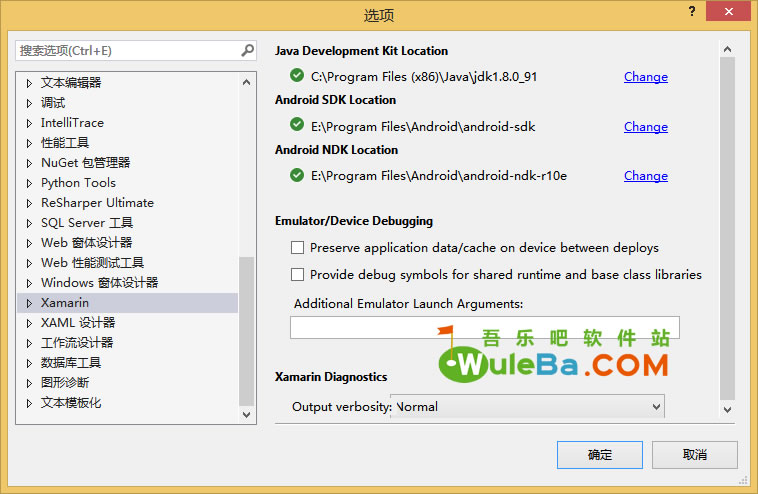This screenshot has width=758, height=494.
Task: Cancel with the 取消 button
Action: 695,454
